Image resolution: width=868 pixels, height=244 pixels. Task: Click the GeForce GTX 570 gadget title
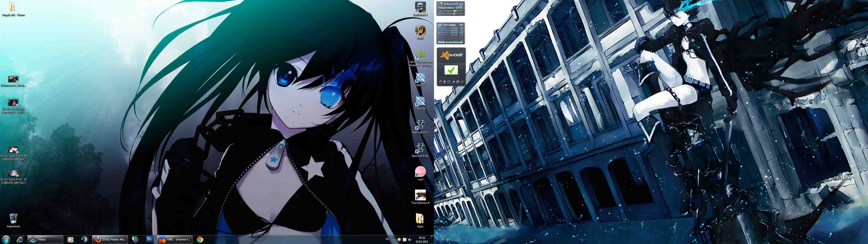tap(453, 4)
